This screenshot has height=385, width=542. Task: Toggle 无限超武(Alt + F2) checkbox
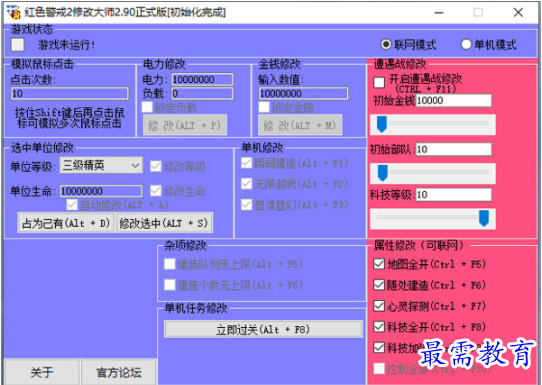point(246,184)
